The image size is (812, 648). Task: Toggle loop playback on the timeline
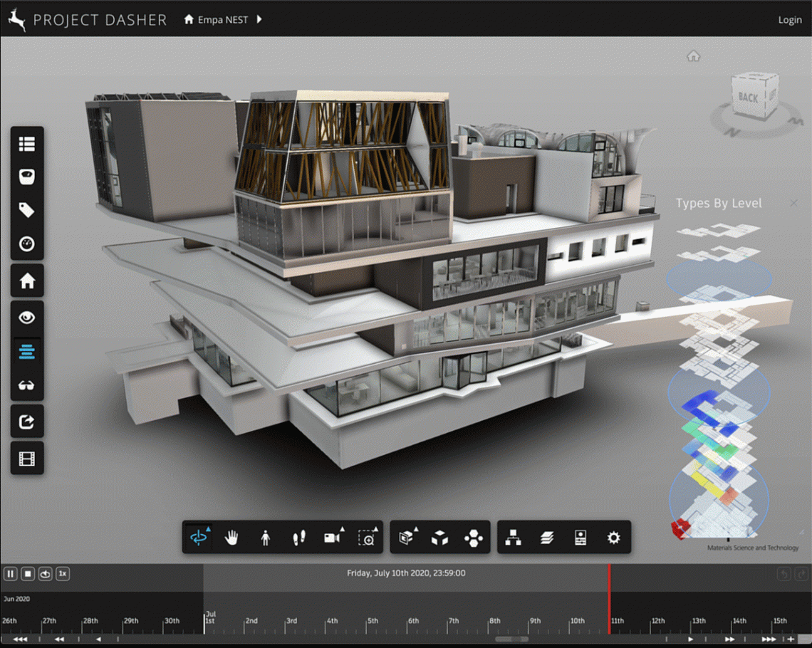(x=45, y=573)
